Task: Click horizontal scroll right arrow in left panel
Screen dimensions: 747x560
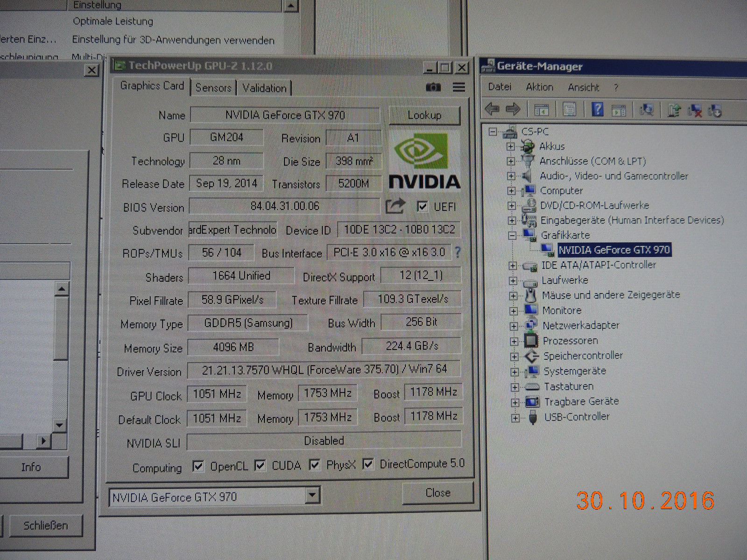Action: coord(43,441)
